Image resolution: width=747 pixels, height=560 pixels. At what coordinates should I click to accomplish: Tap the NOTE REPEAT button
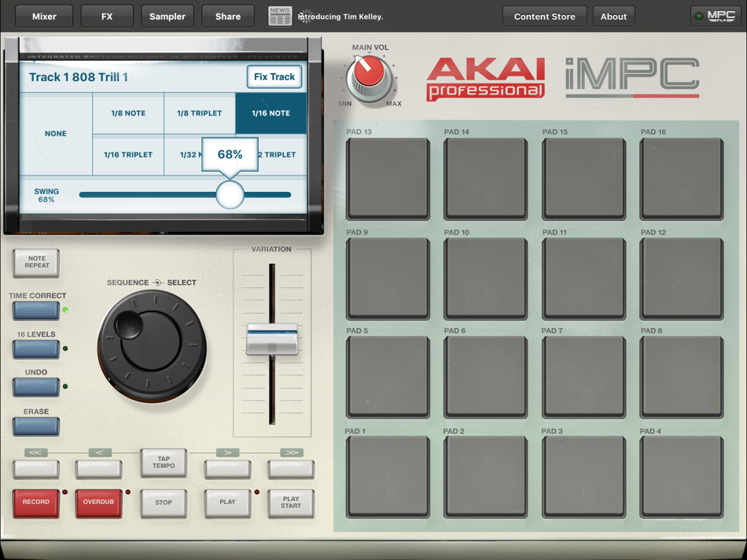(x=35, y=263)
